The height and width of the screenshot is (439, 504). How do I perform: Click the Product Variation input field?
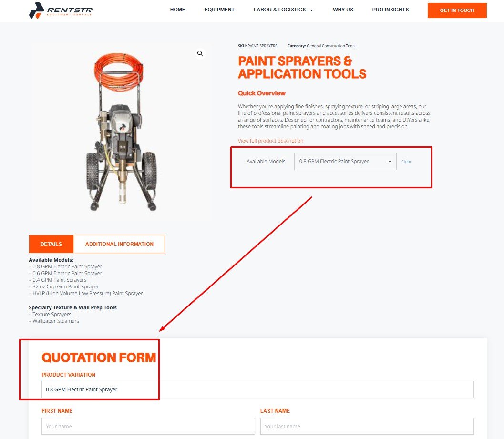(x=257, y=389)
